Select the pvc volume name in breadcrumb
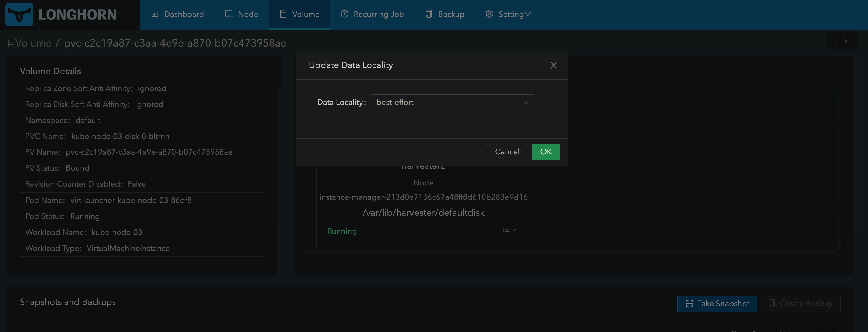Viewport: 868px width, 332px height. 175,43
